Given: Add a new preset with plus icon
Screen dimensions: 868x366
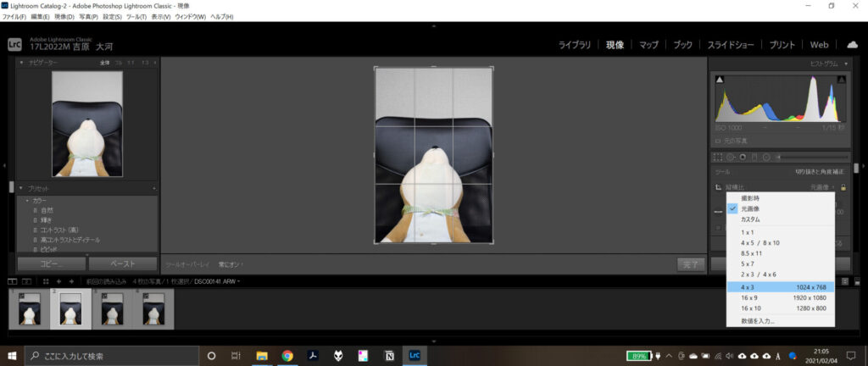Looking at the screenshot, I should (x=154, y=189).
